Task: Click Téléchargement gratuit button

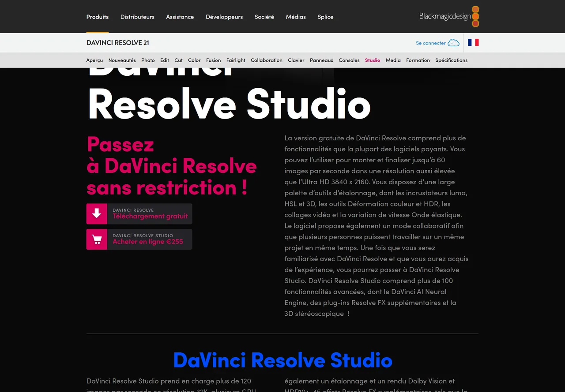Action: (139, 214)
